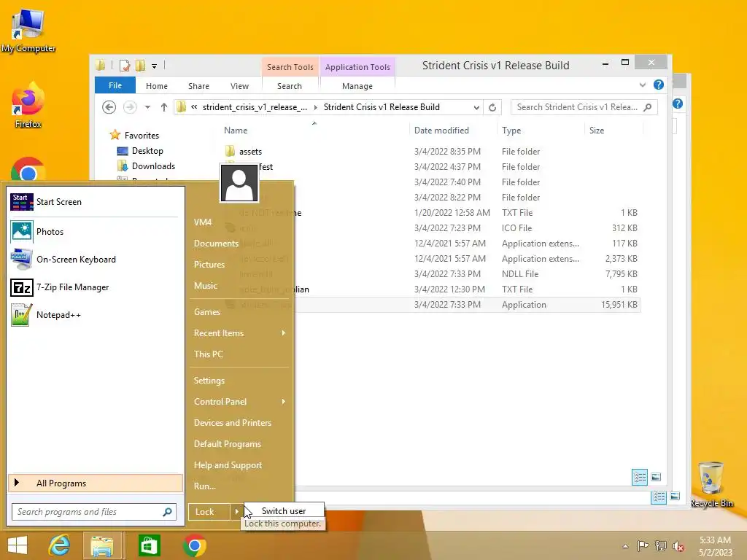Open Start Screen from Start menu
The width and height of the screenshot is (747, 560).
(94, 202)
